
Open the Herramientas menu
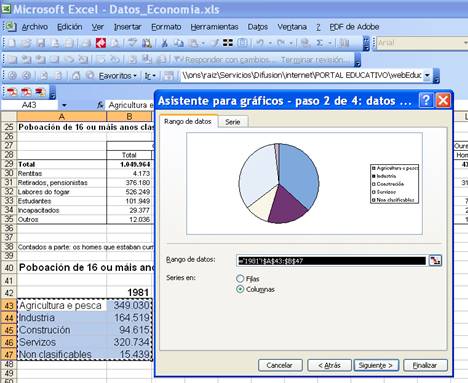coord(214,27)
